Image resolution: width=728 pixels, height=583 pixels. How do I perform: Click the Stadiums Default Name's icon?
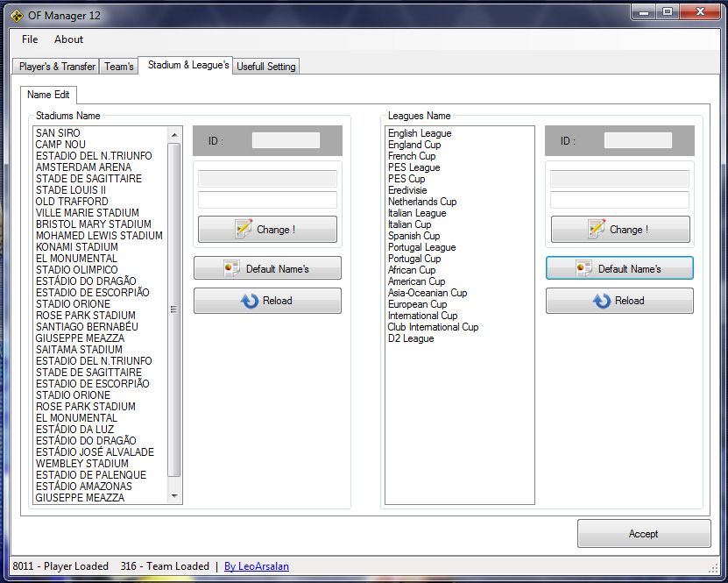232,268
